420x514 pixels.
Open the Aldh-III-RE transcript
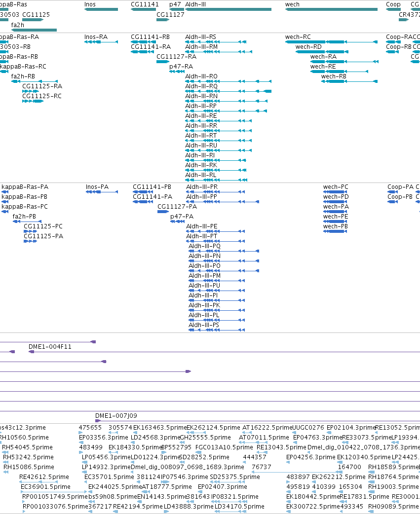tap(218, 121)
